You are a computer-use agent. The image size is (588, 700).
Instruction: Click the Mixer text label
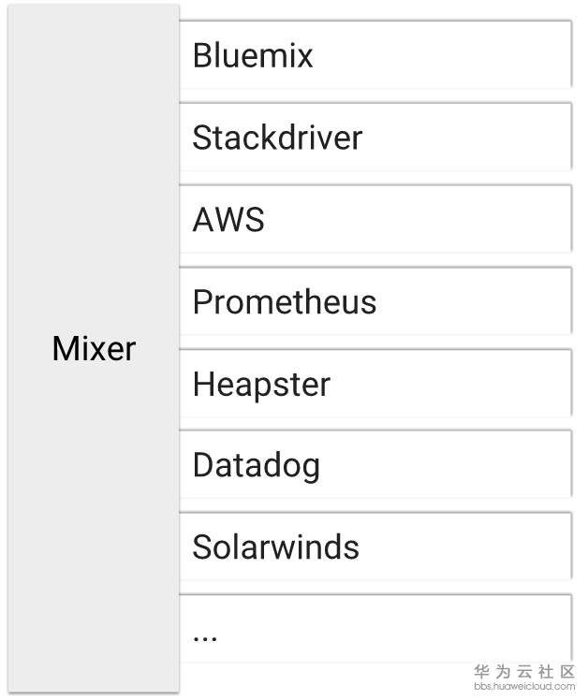94,349
